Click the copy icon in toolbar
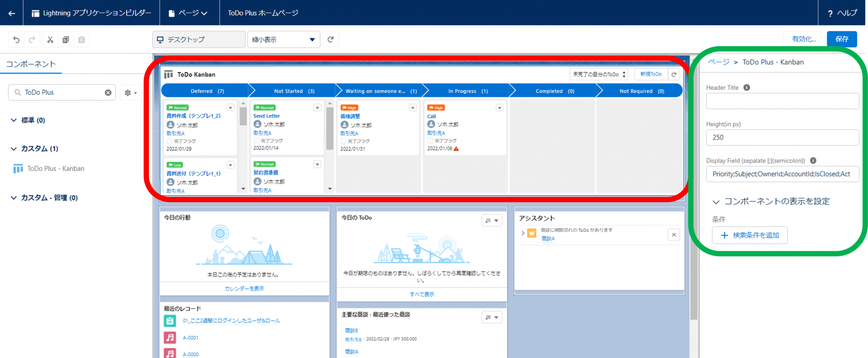This screenshot has height=358, width=868. (x=66, y=40)
